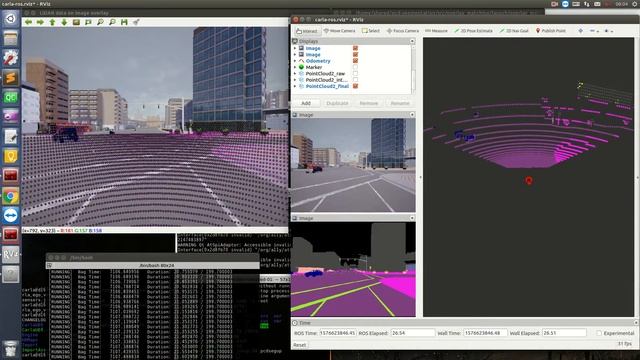Click the save image disk icon
Viewport: 640px width, 360px height.
tap(124, 22)
